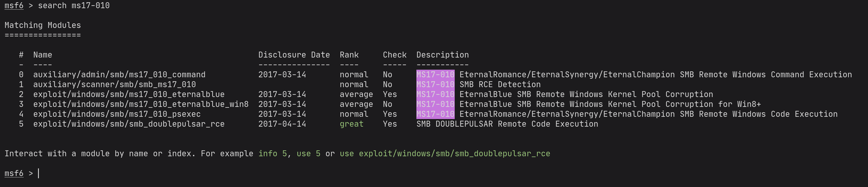Click the green 'great' rank value
This screenshot has height=187, width=868.
coord(351,124)
